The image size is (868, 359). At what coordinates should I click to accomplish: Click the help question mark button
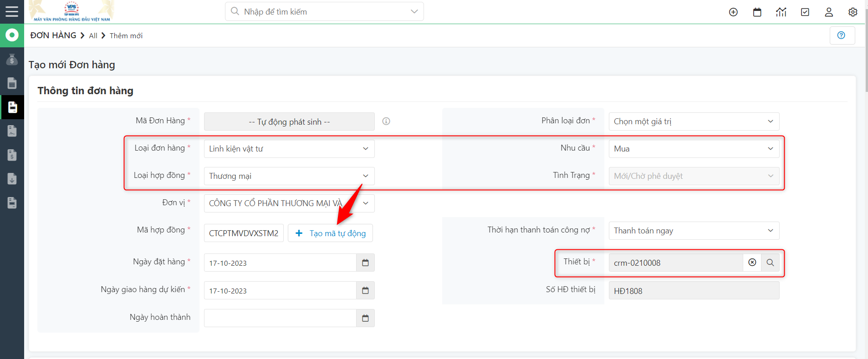coord(842,35)
